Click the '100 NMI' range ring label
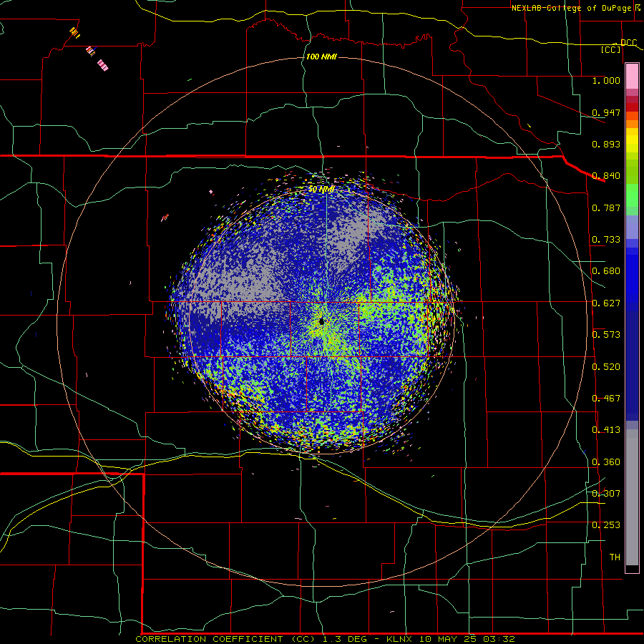 pyautogui.click(x=321, y=57)
